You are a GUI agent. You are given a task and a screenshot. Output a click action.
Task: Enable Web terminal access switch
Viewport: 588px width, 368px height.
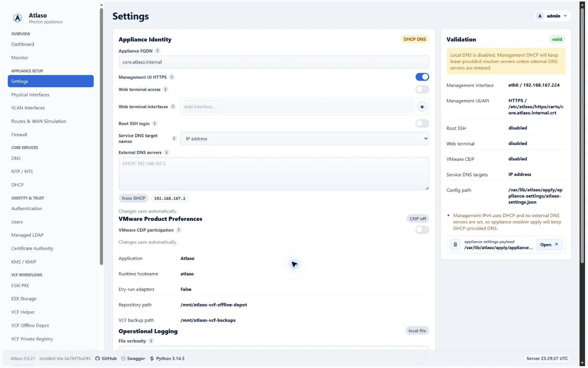(x=422, y=89)
